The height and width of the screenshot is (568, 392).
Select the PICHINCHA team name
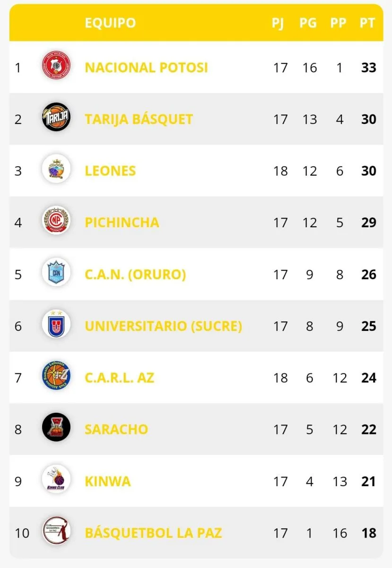(x=122, y=222)
